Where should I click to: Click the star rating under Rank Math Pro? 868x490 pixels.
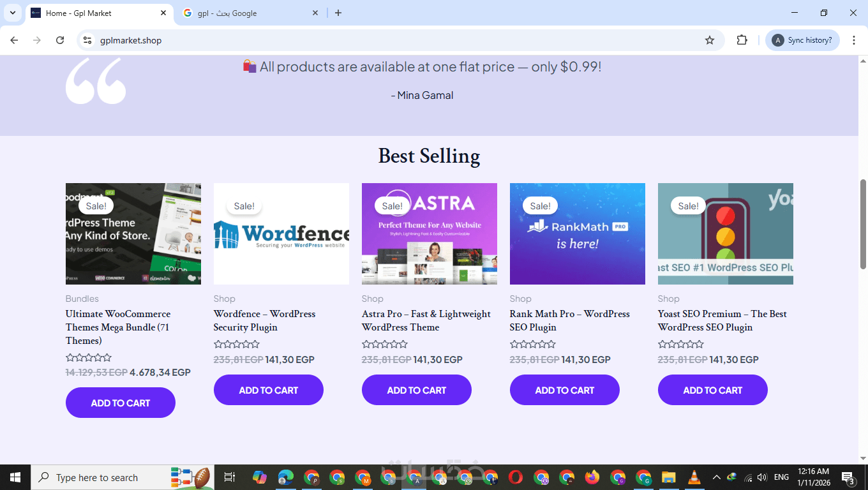pos(533,345)
